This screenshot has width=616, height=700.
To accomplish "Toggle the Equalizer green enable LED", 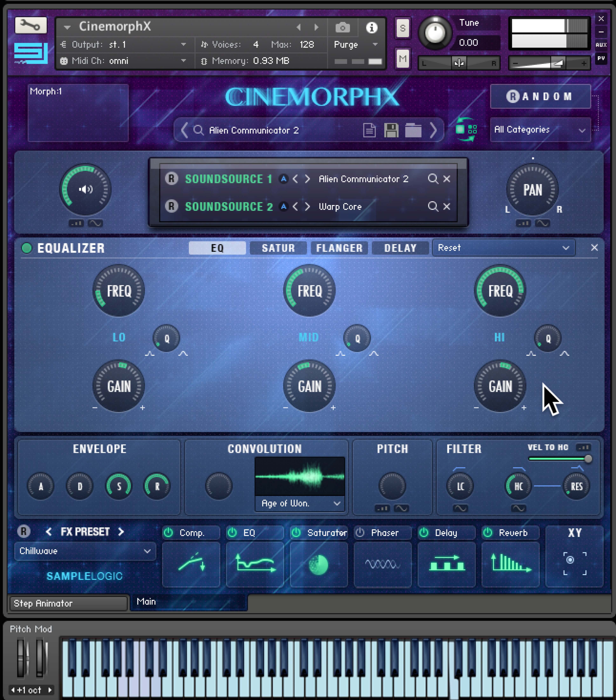I will [27, 248].
